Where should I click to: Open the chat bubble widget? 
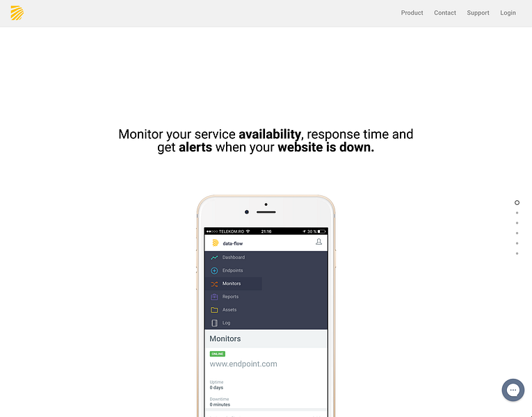[513, 390]
